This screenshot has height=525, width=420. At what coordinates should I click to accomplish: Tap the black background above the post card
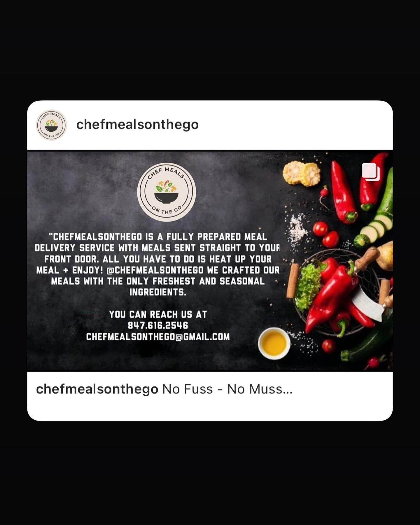pos(210,50)
